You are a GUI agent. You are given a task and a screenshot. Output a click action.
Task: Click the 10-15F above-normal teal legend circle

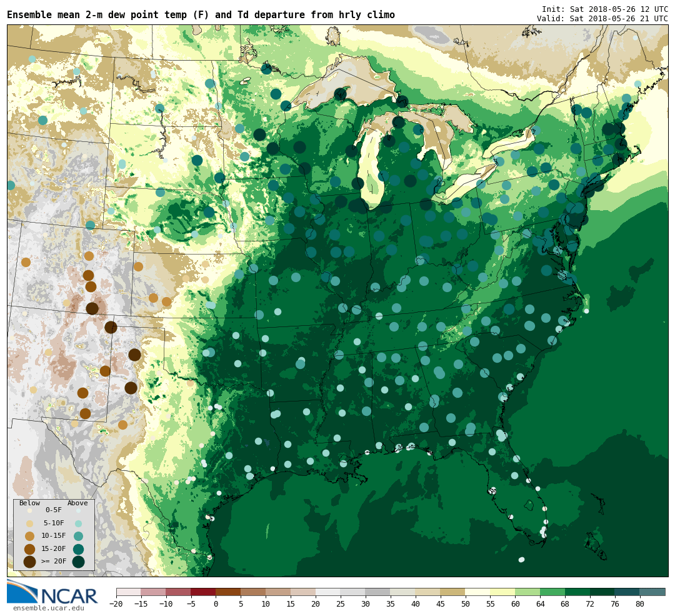pyautogui.click(x=78, y=536)
